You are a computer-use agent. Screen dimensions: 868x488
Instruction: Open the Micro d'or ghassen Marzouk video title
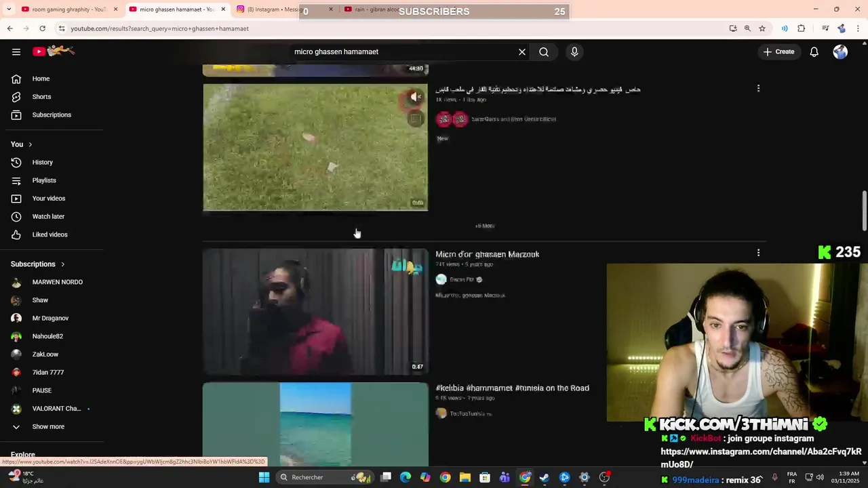(x=488, y=254)
